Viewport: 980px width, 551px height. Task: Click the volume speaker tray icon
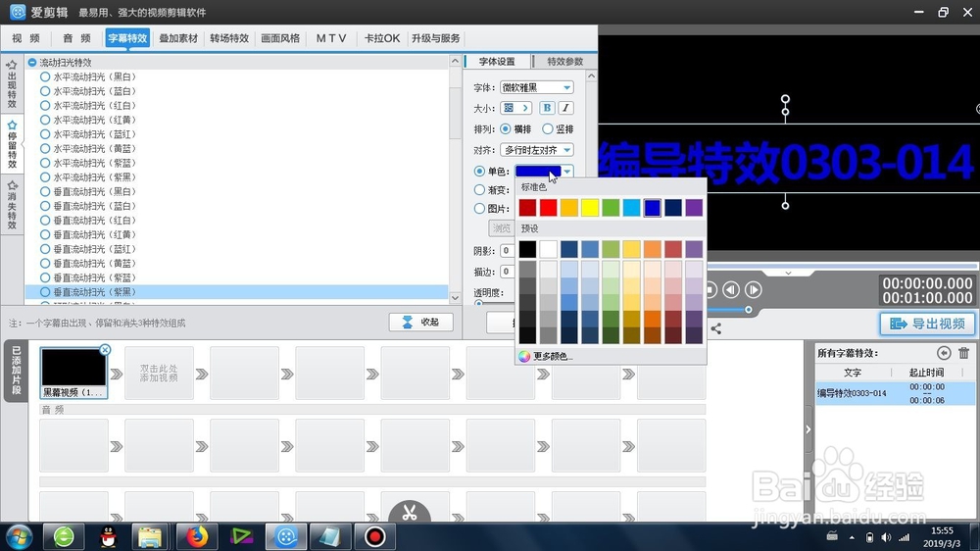click(x=886, y=537)
